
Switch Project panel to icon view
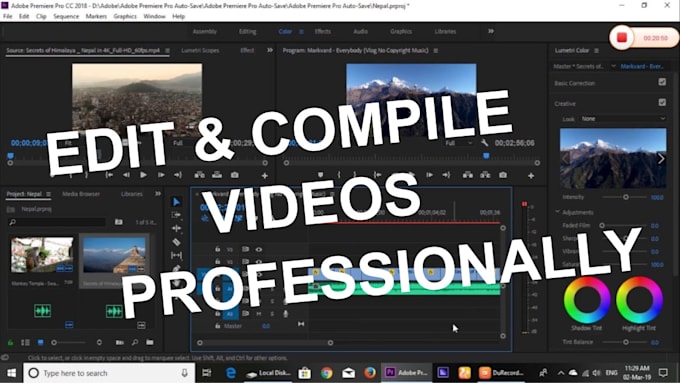40,342
